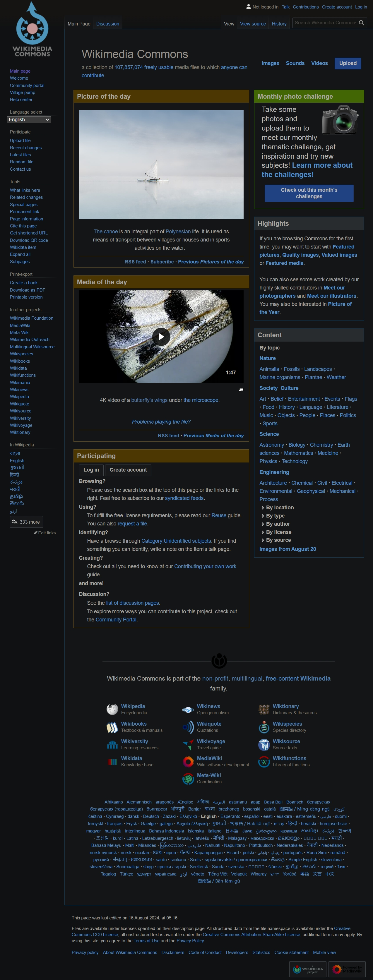373x980 pixels.
Task: Click the pencil Edit links icon
Action: pos(35,533)
